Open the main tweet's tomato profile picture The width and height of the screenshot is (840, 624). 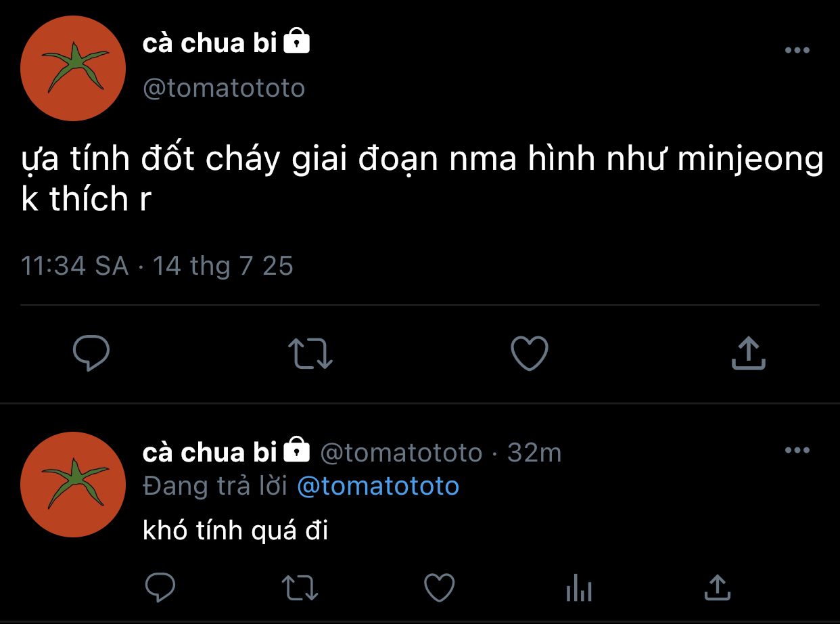click(73, 69)
